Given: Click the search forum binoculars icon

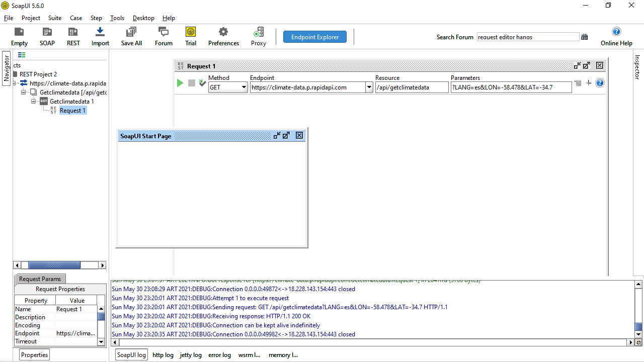Looking at the screenshot, I should click(x=585, y=37).
